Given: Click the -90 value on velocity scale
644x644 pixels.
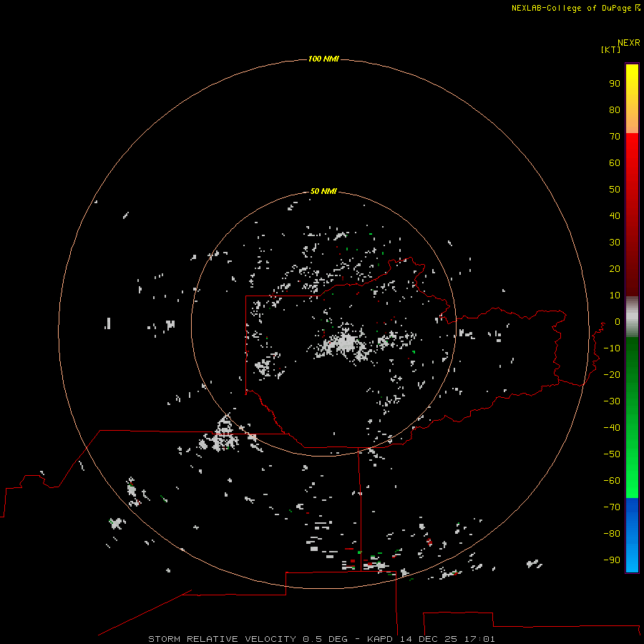Looking at the screenshot, I should (612, 560).
